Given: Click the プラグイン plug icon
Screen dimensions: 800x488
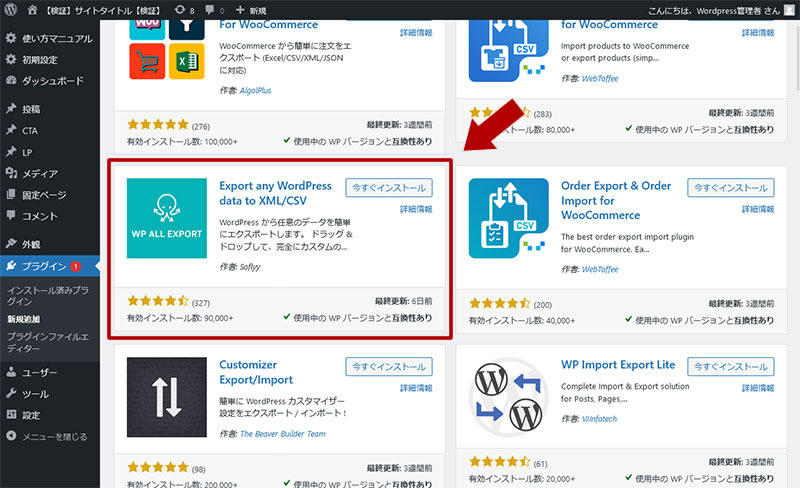Looking at the screenshot, I should 11,265.
